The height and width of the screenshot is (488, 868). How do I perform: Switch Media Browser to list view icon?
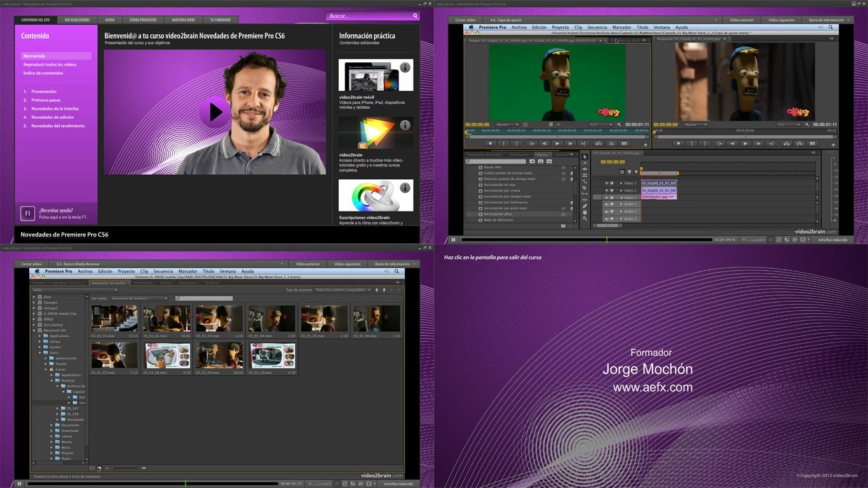coord(92,468)
